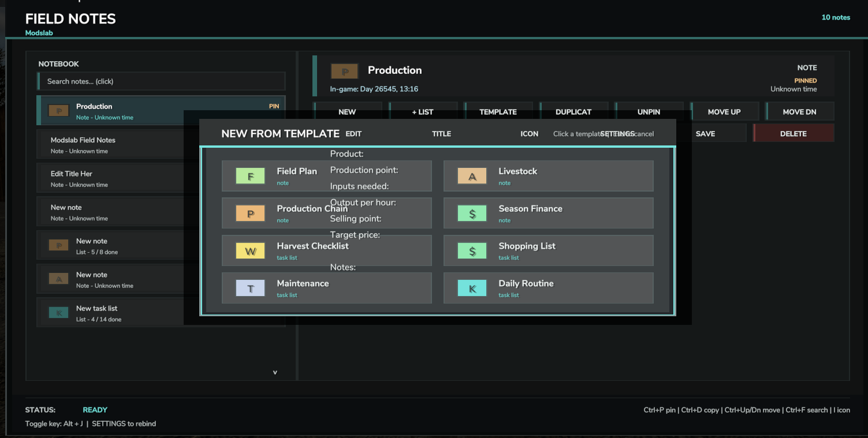Click the MOVE DN button
Screen dimensions: 868x438
[799, 111]
